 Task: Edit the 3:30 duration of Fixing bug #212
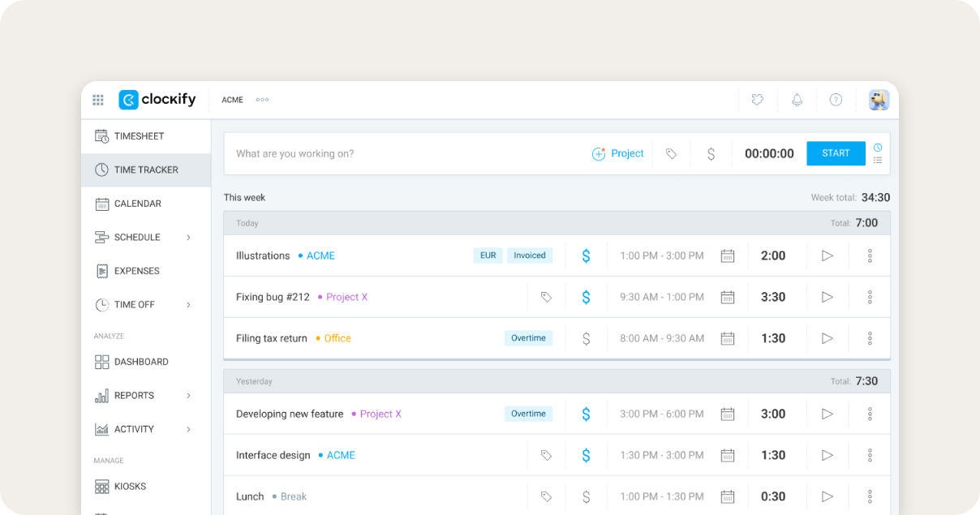tap(773, 297)
